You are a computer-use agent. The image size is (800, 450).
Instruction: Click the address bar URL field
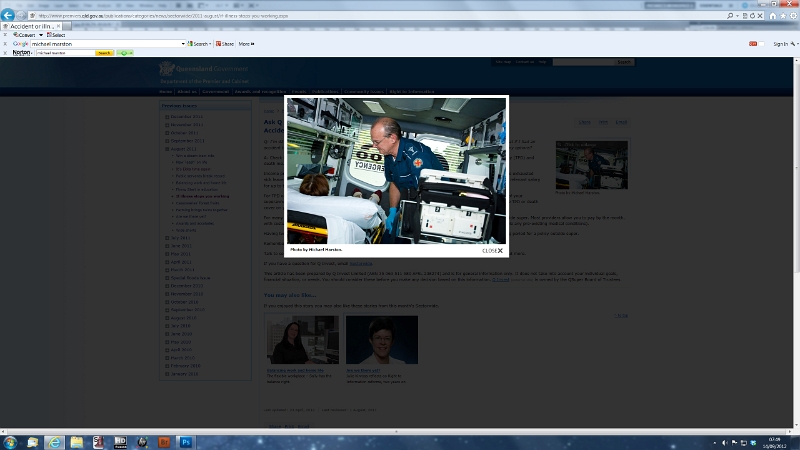click(x=378, y=16)
